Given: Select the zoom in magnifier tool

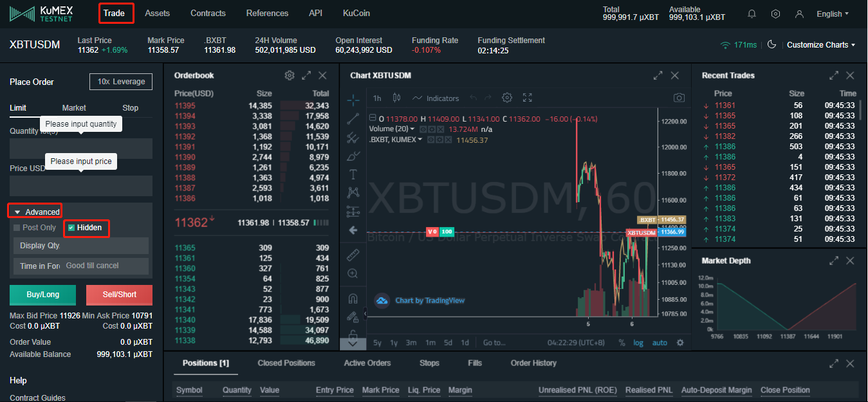Looking at the screenshot, I should (x=353, y=273).
